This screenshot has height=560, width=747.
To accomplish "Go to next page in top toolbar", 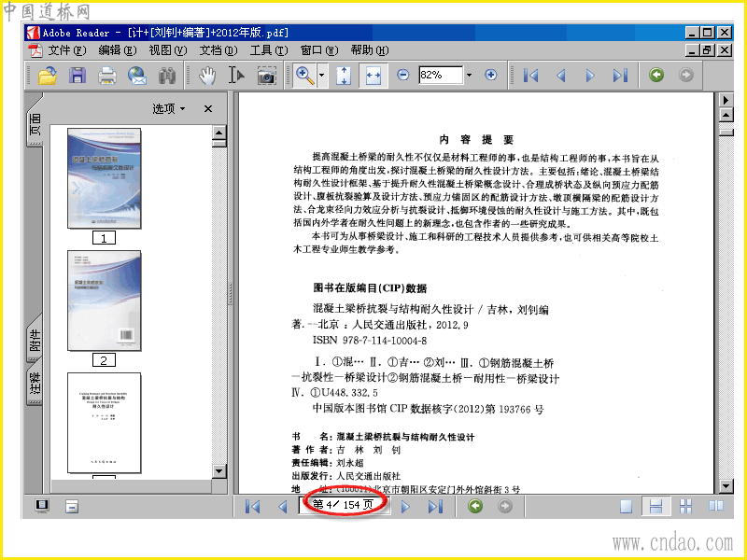I will point(590,76).
